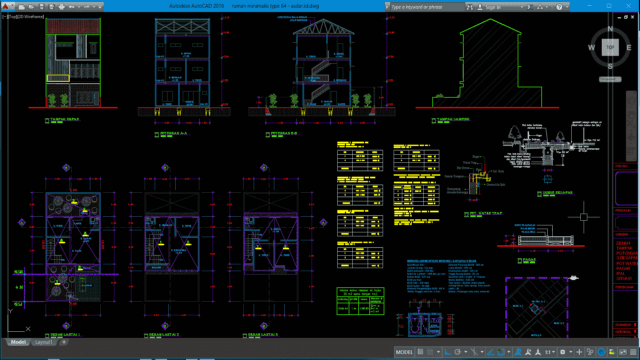Open object snap settings dropdown arrow

[509, 352]
